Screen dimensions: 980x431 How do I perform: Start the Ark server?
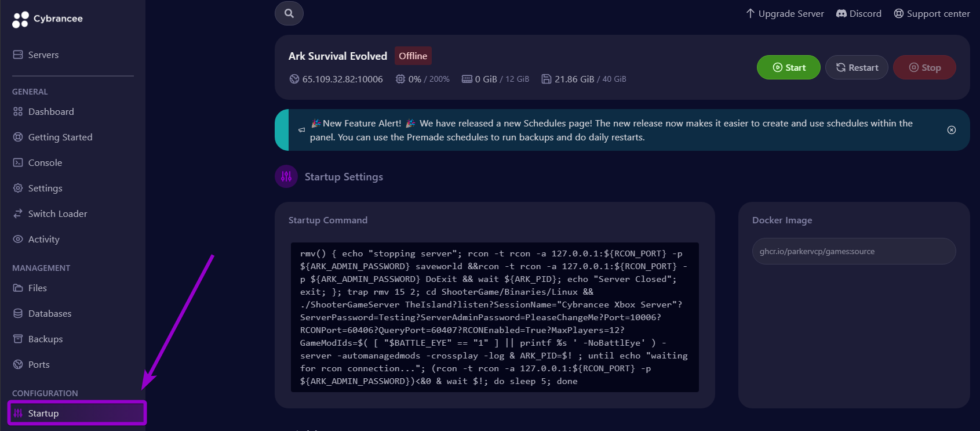[x=788, y=67]
